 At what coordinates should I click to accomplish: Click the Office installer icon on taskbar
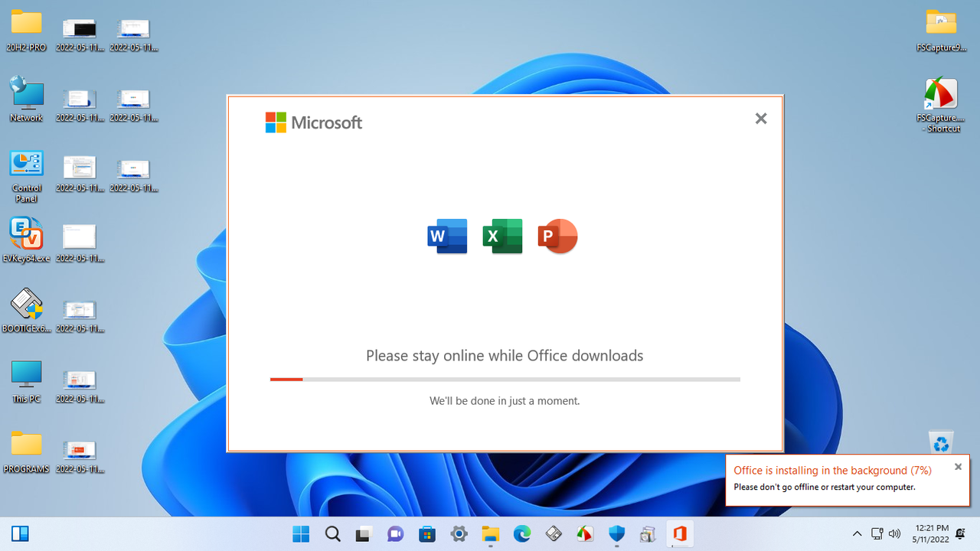(680, 534)
